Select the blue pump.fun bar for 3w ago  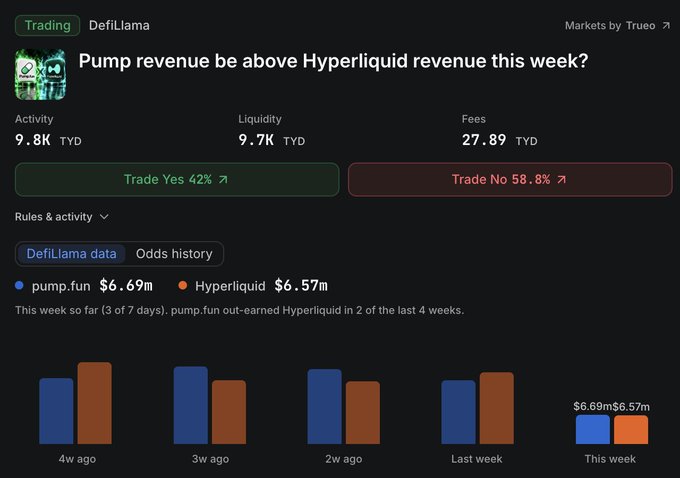tap(191, 406)
